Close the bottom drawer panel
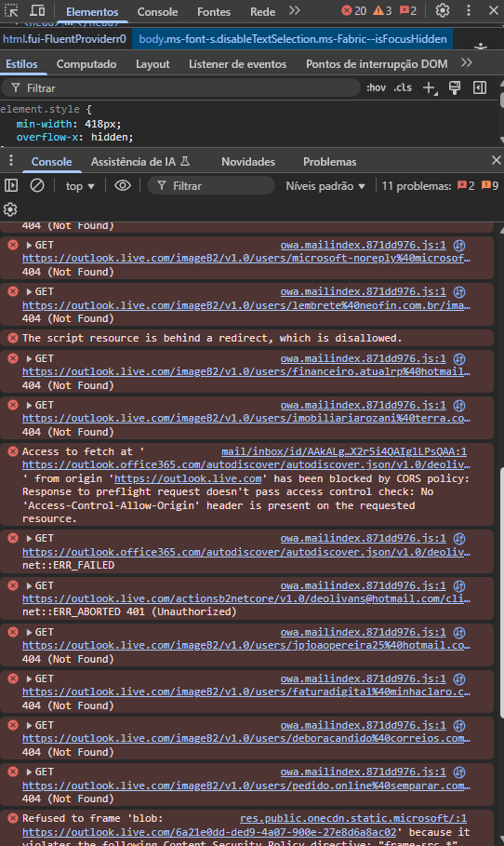This screenshot has width=504, height=846. pos(496,160)
